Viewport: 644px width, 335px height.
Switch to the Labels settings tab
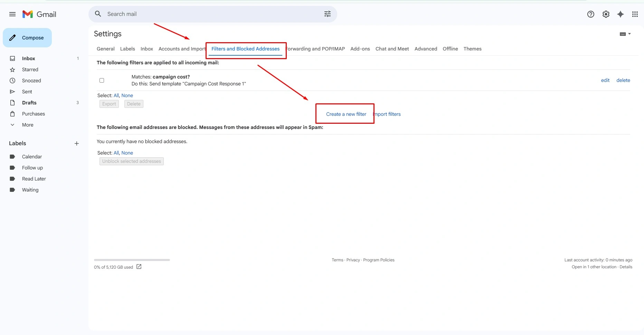coord(127,49)
